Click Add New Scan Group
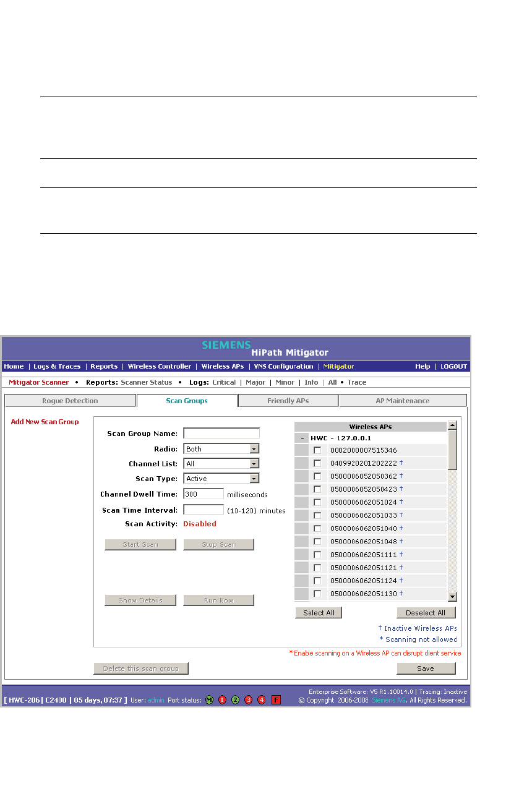 pyautogui.click(x=45, y=422)
